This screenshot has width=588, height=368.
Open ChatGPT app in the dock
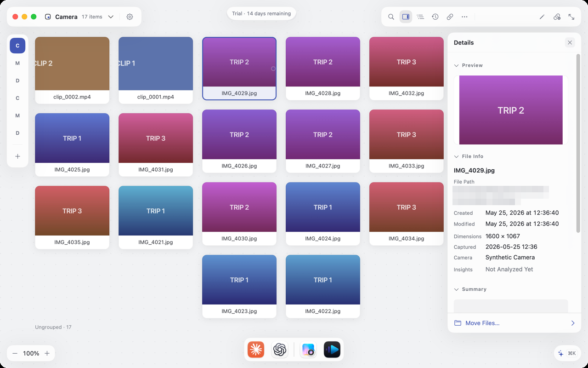(280, 350)
